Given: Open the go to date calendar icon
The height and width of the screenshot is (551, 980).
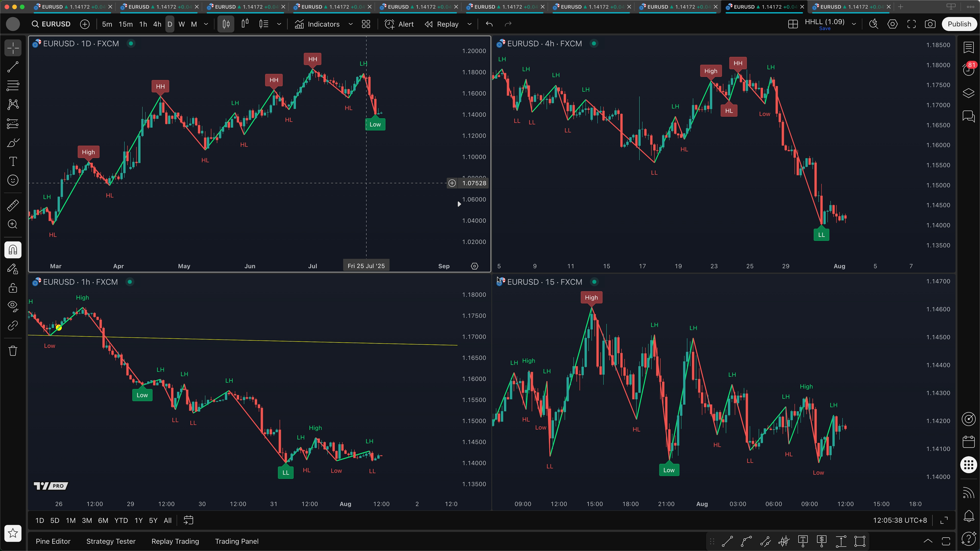Looking at the screenshot, I should tap(188, 520).
